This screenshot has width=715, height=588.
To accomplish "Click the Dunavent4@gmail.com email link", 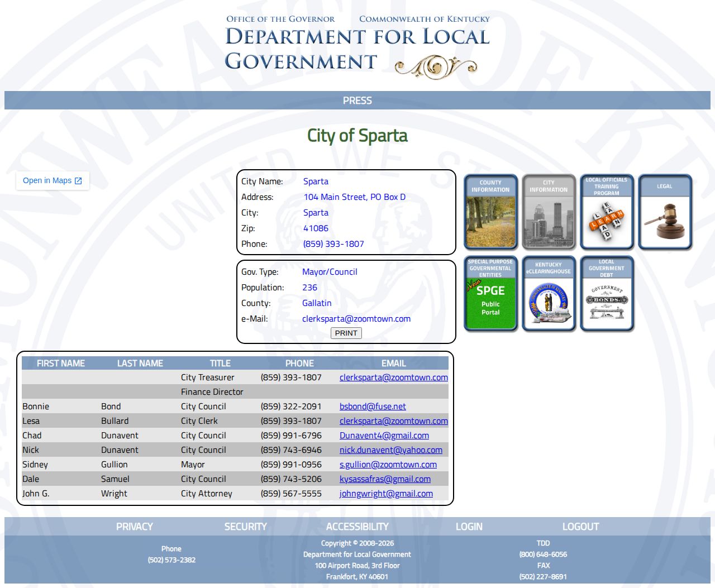I will tap(384, 436).
